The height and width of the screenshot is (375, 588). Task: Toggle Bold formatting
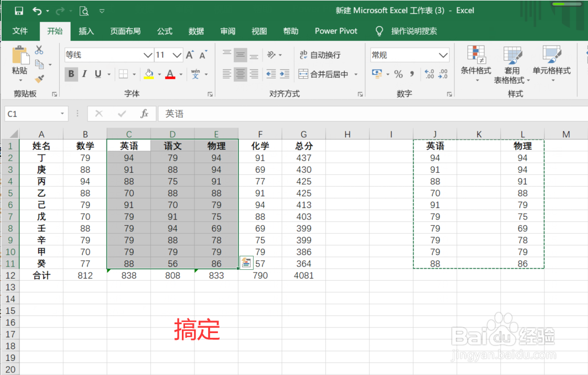(x=70, y=74)
